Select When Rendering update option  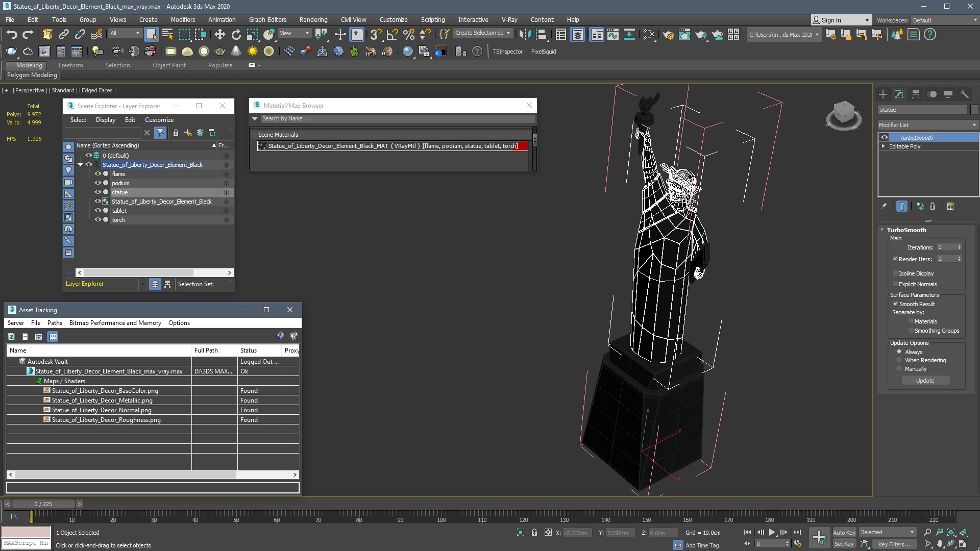pos(899,360)
